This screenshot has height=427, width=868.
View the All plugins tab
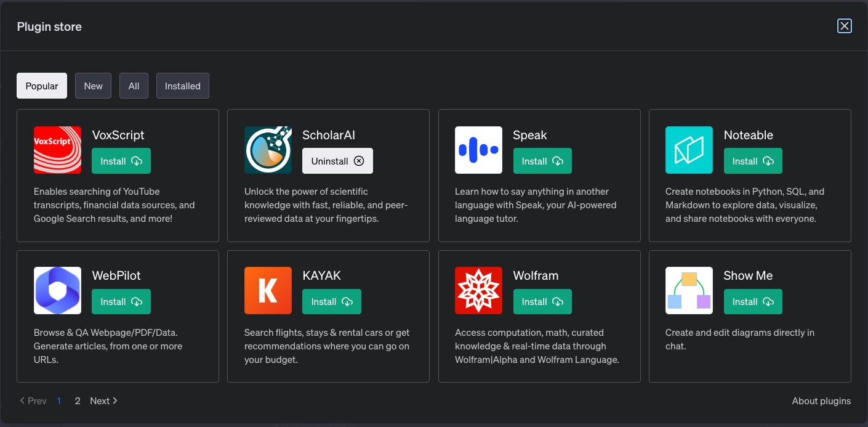tap(134, 86)
